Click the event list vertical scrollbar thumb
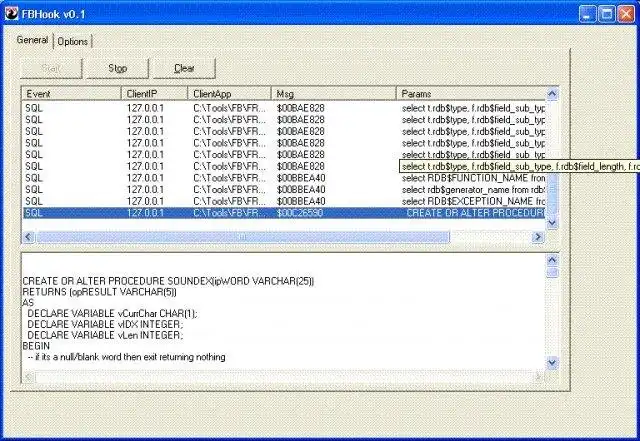Screen dimensions: 640x441 (552, 188)
